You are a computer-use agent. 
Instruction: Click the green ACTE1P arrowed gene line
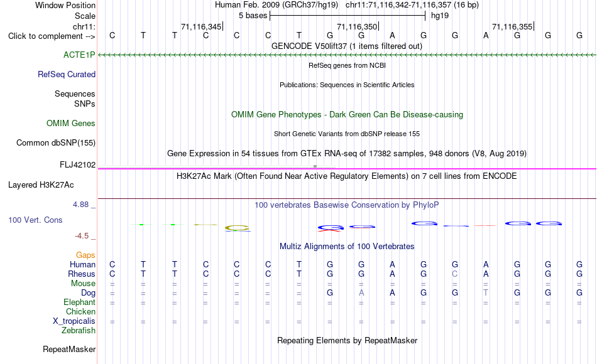pos(347,55)
